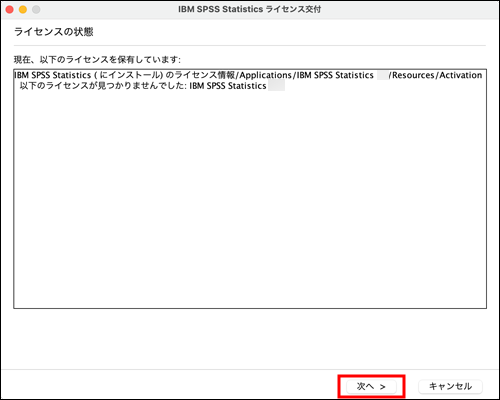Click the heading ライセンスの状態
The height and width of the screenshot is (400, 500).
pos(54,32)
